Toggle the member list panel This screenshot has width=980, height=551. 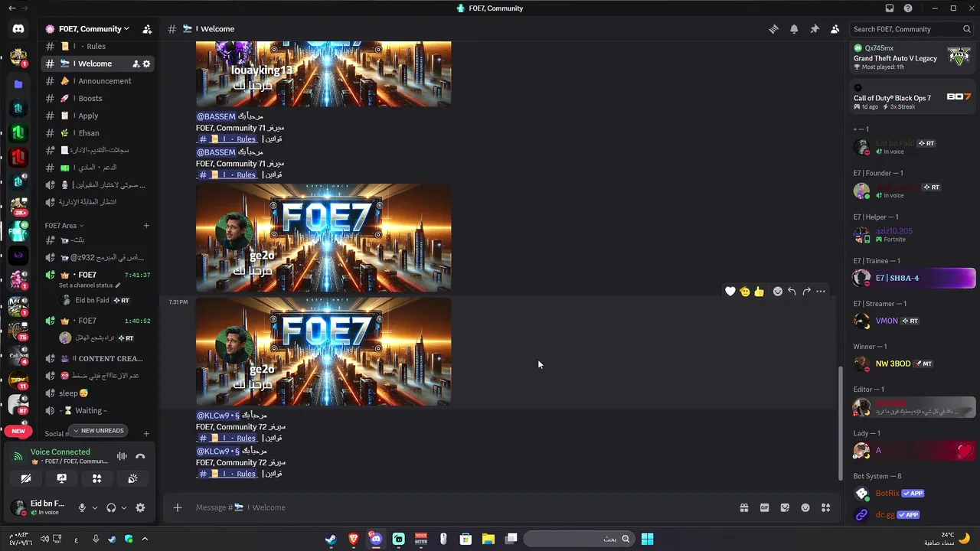pyautogui.click(x=835, y=29)
